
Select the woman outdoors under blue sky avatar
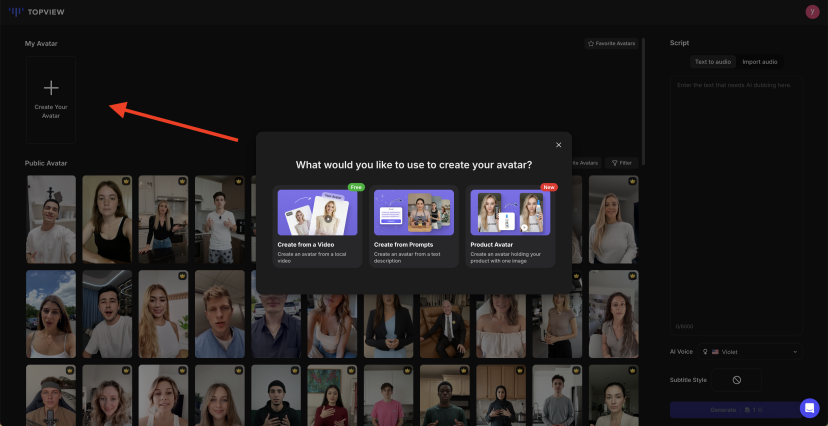[51, 314]
